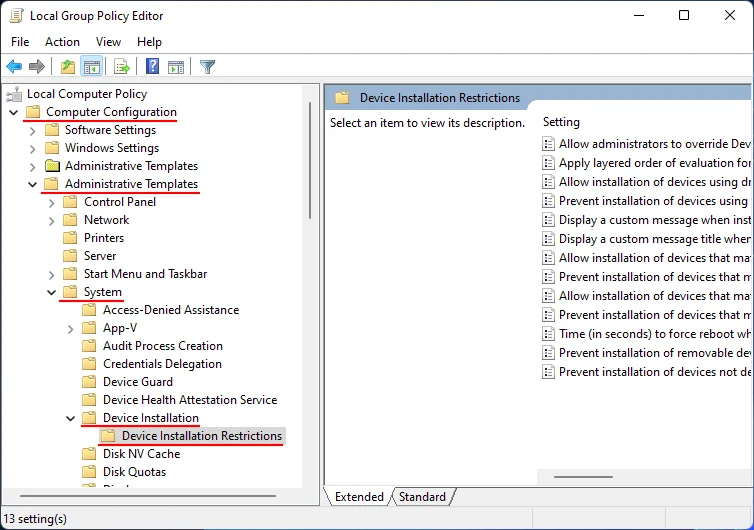This screenshot has width=754, height=530.
Task: Collapse the Computer Configuration node
Action: (14, 112)
